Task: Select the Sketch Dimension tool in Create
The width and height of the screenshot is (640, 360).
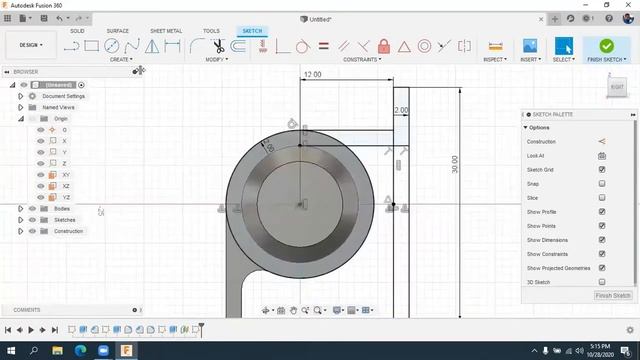Action: click(x=172, y=46)
